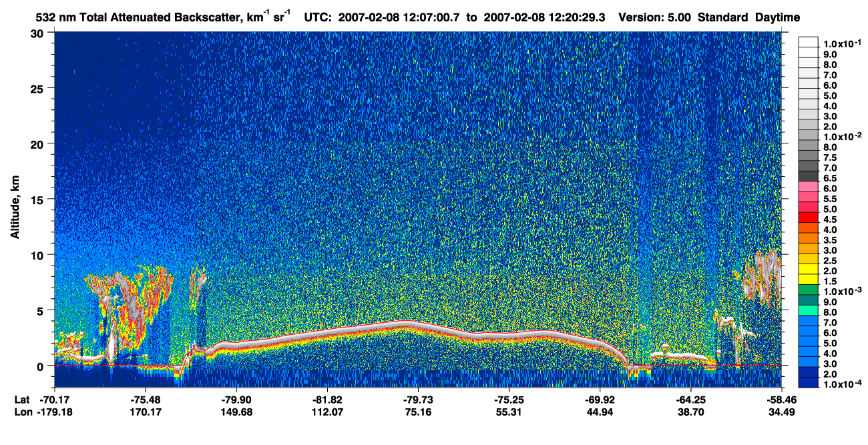Click longitude value '38.70'
This screenshot has width=868, height=445.
pyautogui.click(x=690, y=412)
